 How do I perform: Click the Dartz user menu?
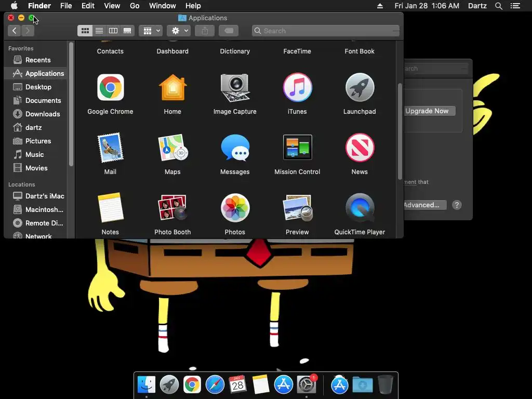tap(477, 6)
